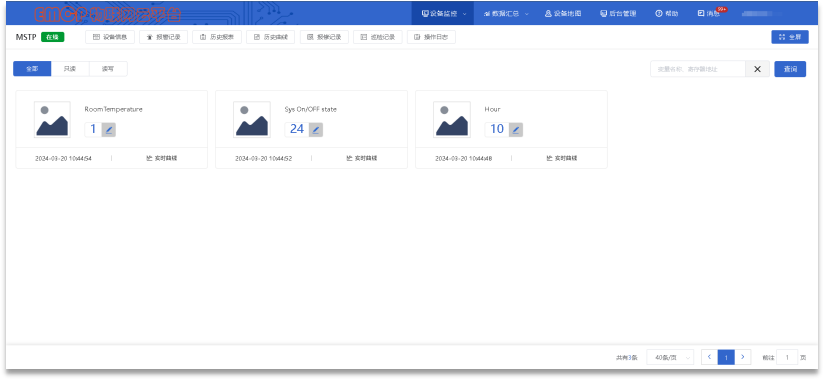Viewport: 824px width, 380px height.
Task: Go to 设备地图 device map
Action: tap(563, 14)
